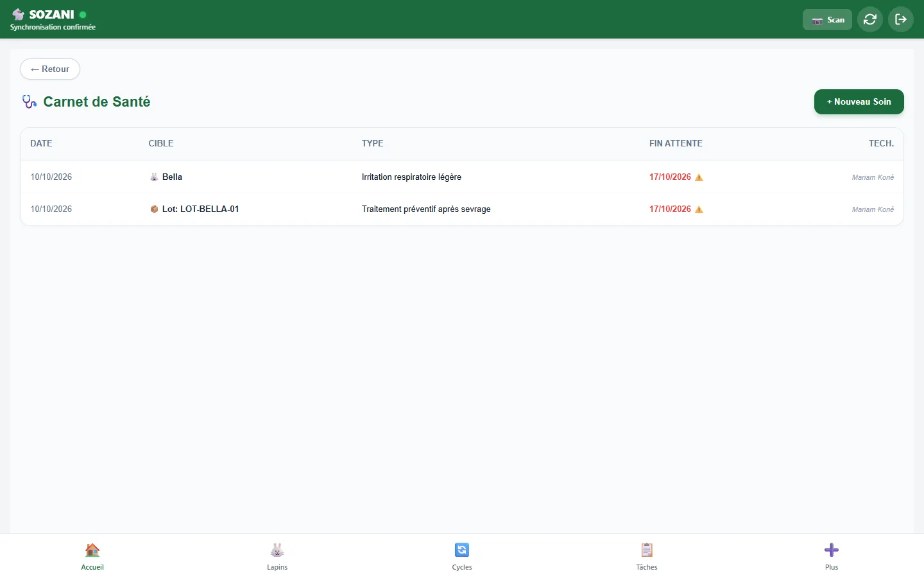Select the Bella target name
This screenshot has height=578, width=924.
coord(172,177)
